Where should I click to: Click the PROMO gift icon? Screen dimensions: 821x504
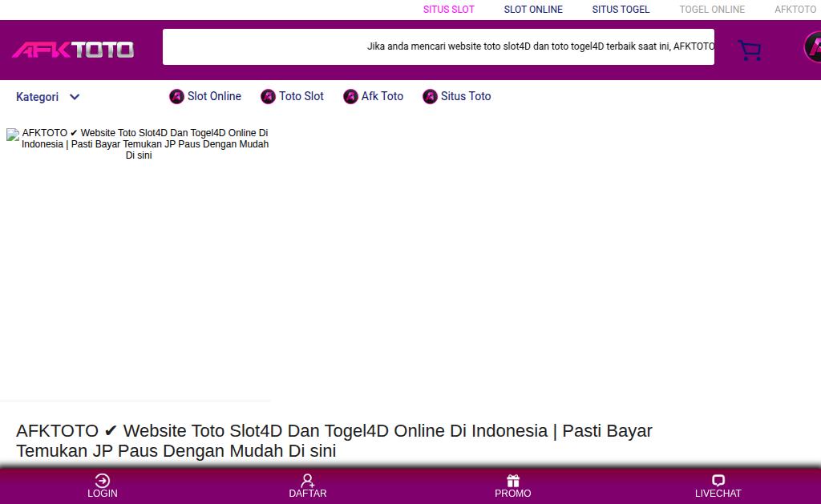pyautogui.click(x=513, y=481)
